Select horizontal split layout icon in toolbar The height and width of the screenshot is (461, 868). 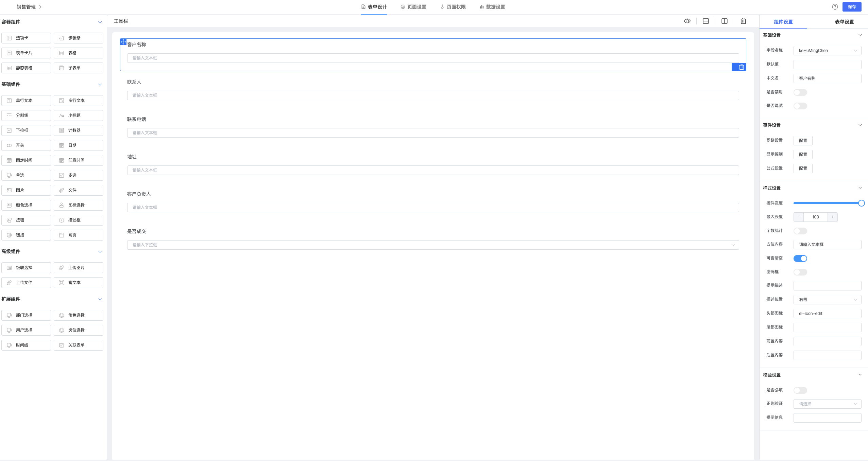click(706, 21)
